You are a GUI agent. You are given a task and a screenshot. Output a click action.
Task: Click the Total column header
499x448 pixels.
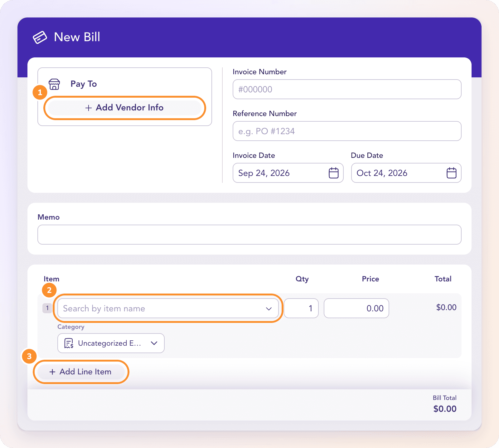click(x=443, y=279)
